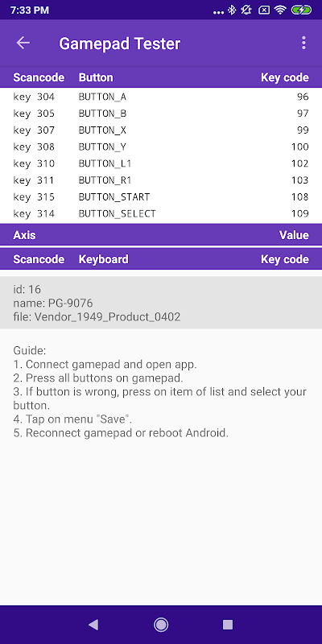
Task: Select the BUTTON_START mapping
Action: pyautogui.click(x=161, y=197)
